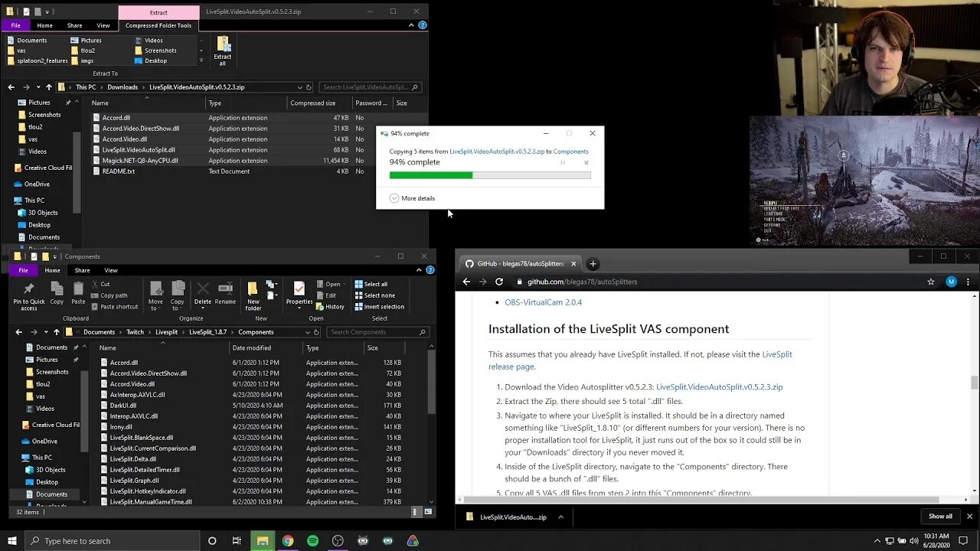Open the OBS-VirtualCam 2.0.4 link
This screenshot has height=551, width=980.
click(543, 302)
